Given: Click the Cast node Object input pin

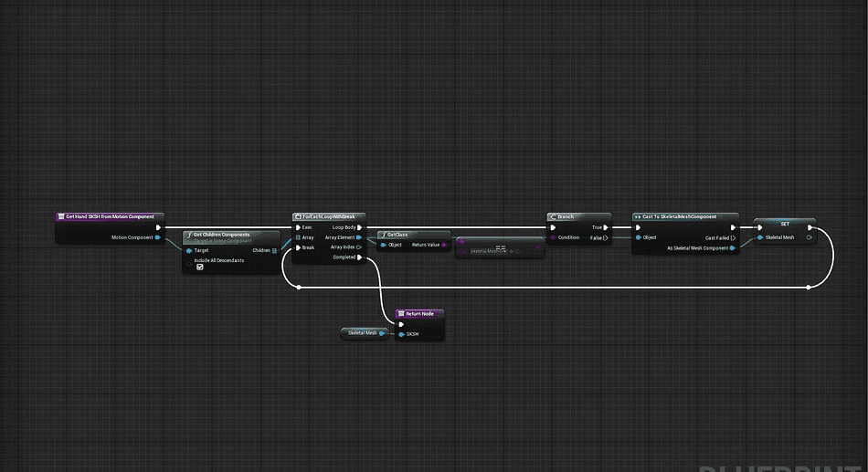Looking at the screenshot, I should (x=639, y=237).
